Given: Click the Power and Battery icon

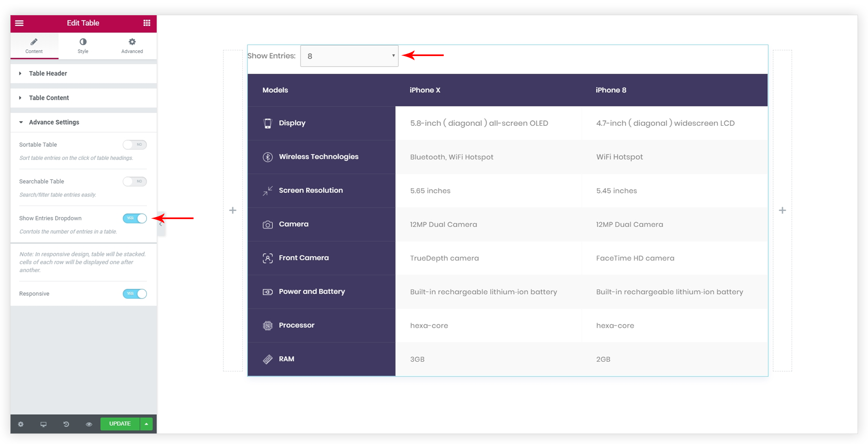Looking at the screenshot, I should [267, 292].
